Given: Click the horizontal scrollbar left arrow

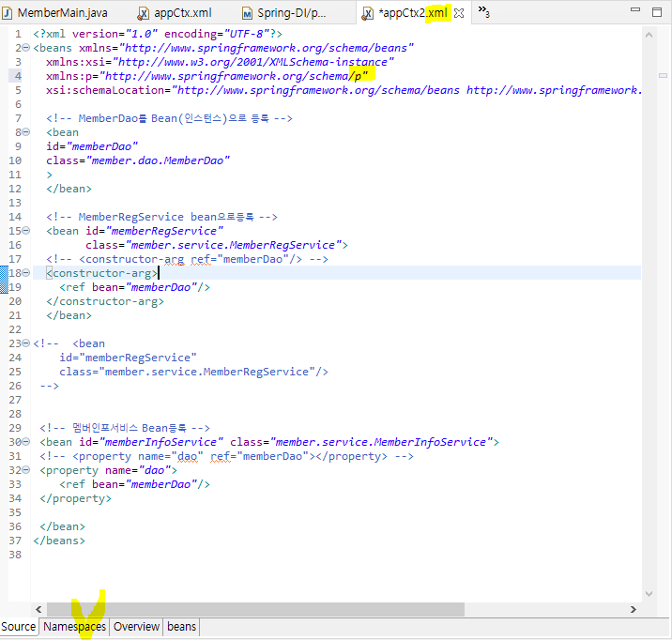Looking at the screenshot, I should (38, 609).
